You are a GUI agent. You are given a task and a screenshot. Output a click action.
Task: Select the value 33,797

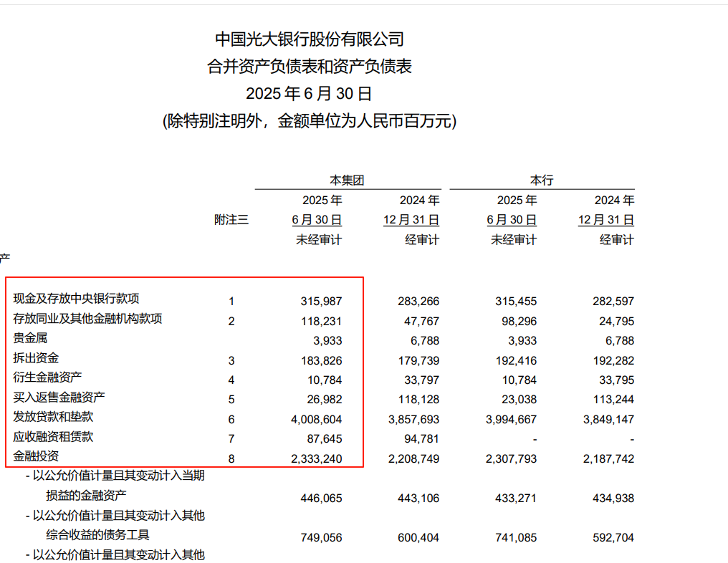(x=421, y=380)
